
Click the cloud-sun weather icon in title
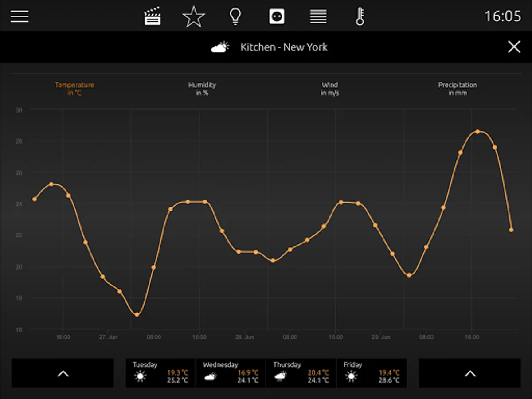pyautogui.click(x=220, y=47)
